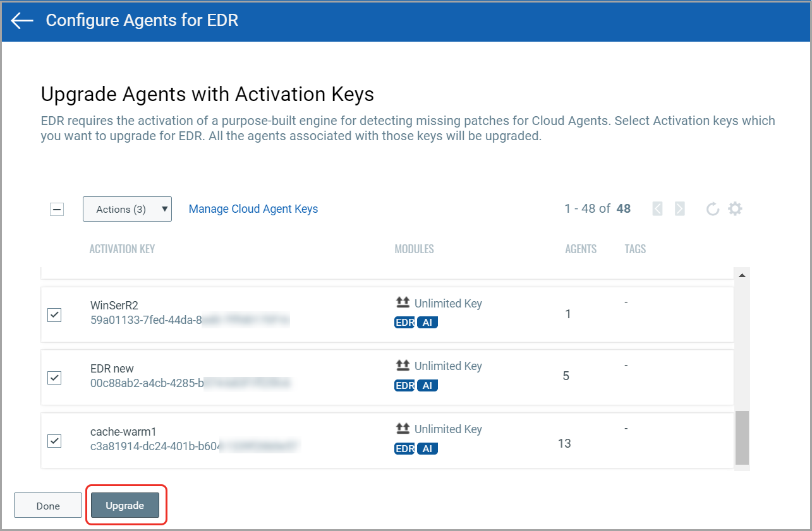Select the EDR module badge for EDR new
This screenshot has width=812, height=531.
[404, 385]
